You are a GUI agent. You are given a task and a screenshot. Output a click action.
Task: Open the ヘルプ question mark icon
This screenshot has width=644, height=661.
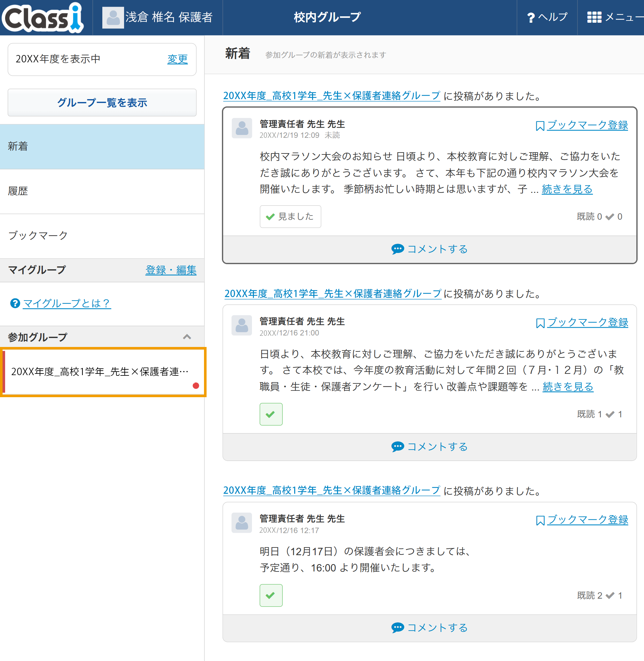coord(531,18)
